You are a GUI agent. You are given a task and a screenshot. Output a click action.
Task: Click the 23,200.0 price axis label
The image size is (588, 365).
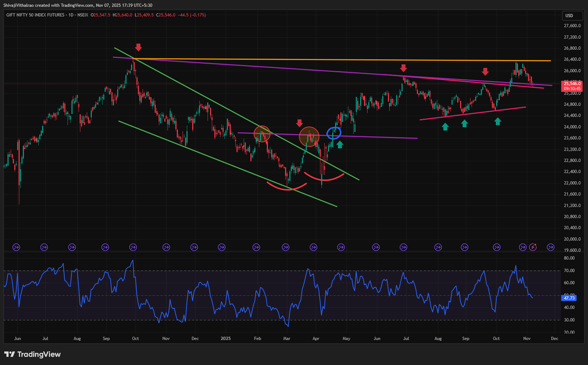pos(572,150)
